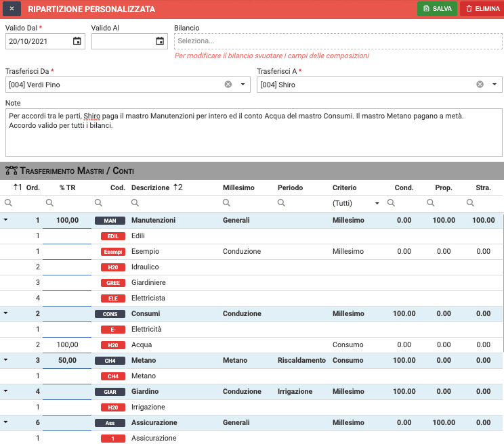Sort by the Millesimo column header

click(x=238, y=187)
